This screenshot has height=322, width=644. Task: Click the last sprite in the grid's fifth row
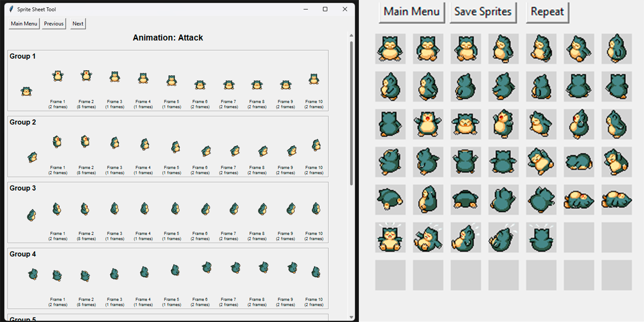coord(616,200)
